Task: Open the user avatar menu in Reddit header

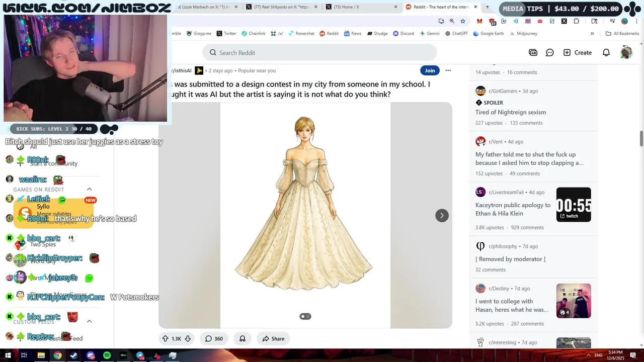Action: pos(626,52)
